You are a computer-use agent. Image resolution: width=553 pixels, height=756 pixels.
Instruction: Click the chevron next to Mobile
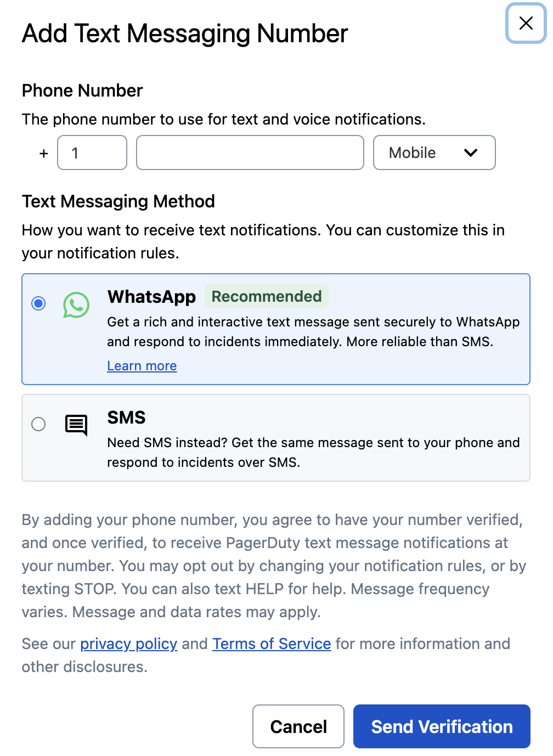tap(471, 154)
